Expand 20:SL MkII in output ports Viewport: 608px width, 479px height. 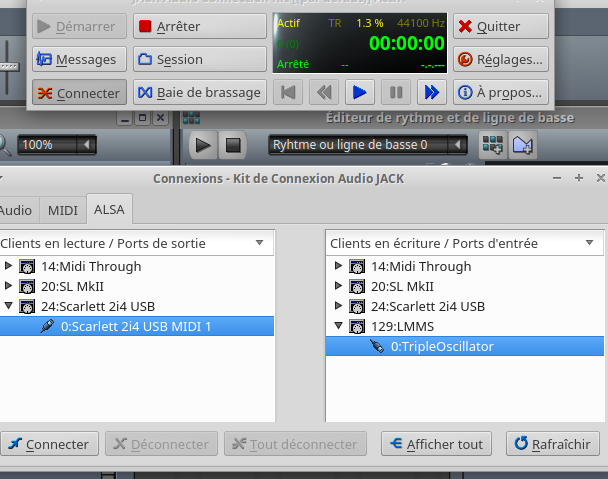tap(8, 286)
